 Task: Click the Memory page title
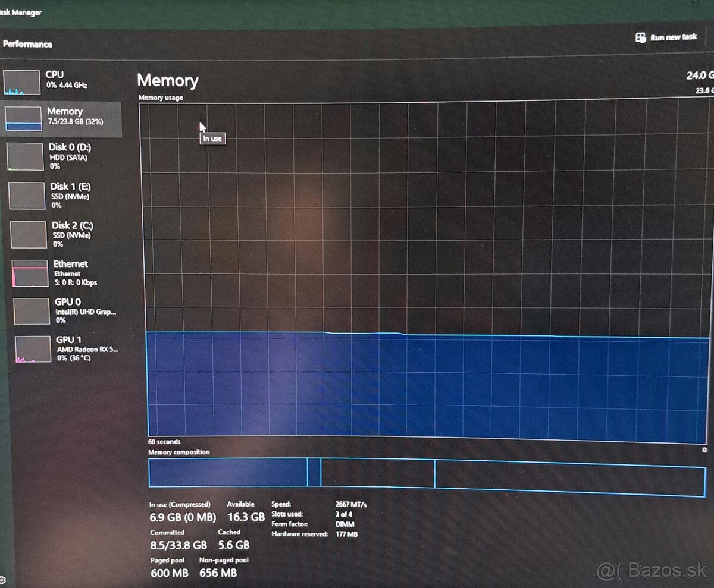pyautogui.click(x=168, y=81)
